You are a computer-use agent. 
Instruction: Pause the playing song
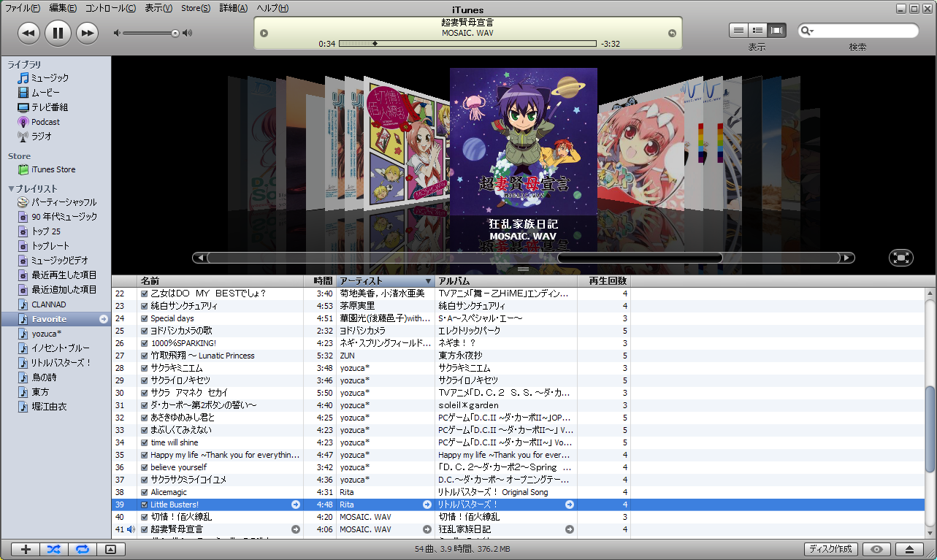tap(58, 33)
